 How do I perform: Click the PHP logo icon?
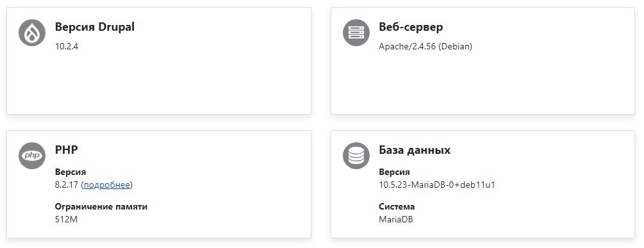click(x=31, y=156)
